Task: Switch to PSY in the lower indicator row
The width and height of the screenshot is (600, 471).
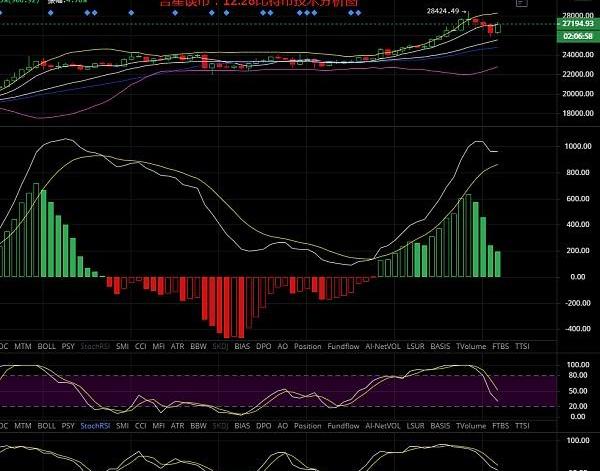Action: coord(68,426)
